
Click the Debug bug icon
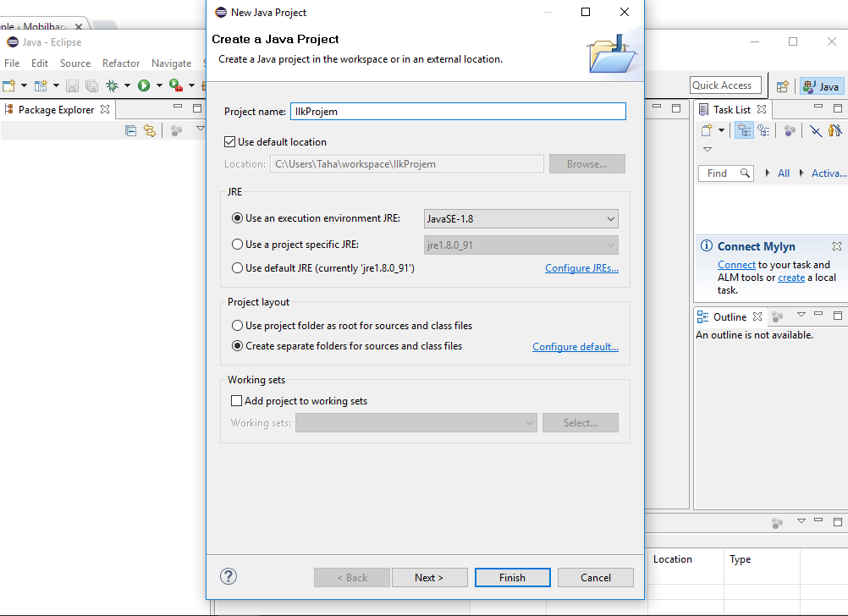(x=112, y=85)
